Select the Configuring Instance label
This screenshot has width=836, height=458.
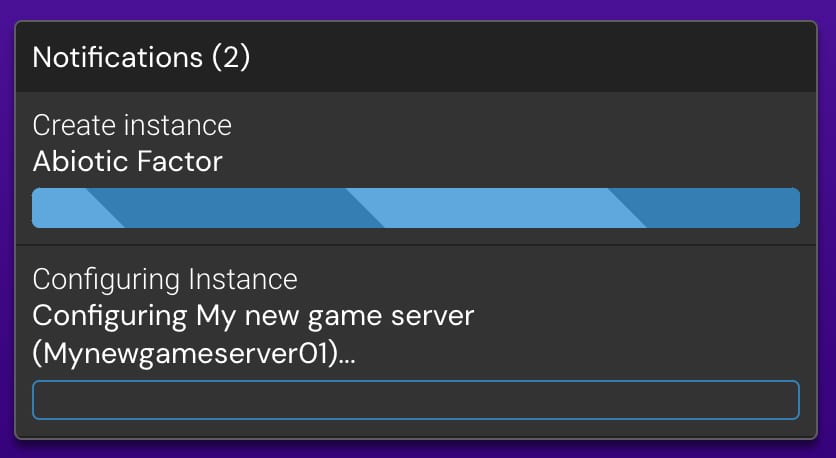pos(165,278)
